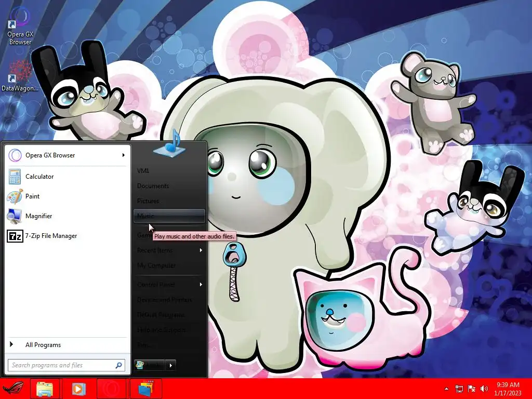Open Pictures from the Start menu

click(169, 201)
